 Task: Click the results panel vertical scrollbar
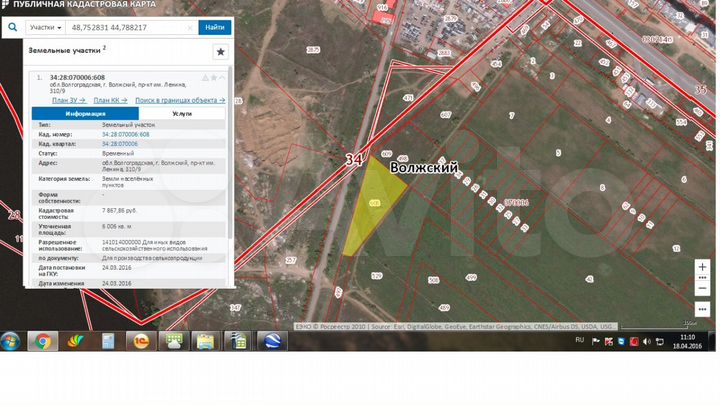click(x=231, y=160)
